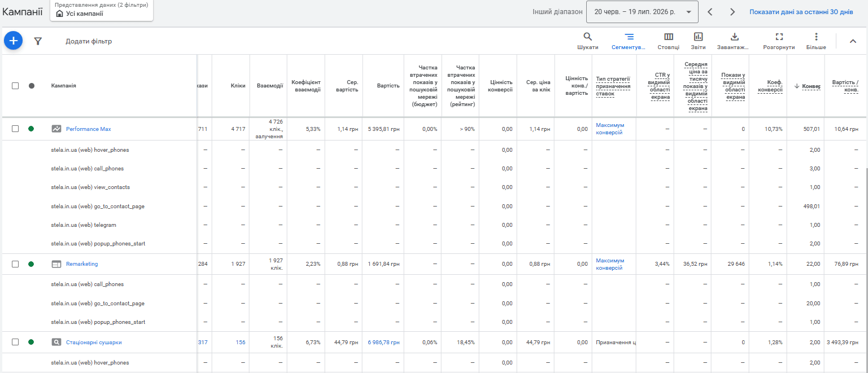868x373 pixels.
Task: Open the filter funnel icon
Action: click(x=38, y=41)
